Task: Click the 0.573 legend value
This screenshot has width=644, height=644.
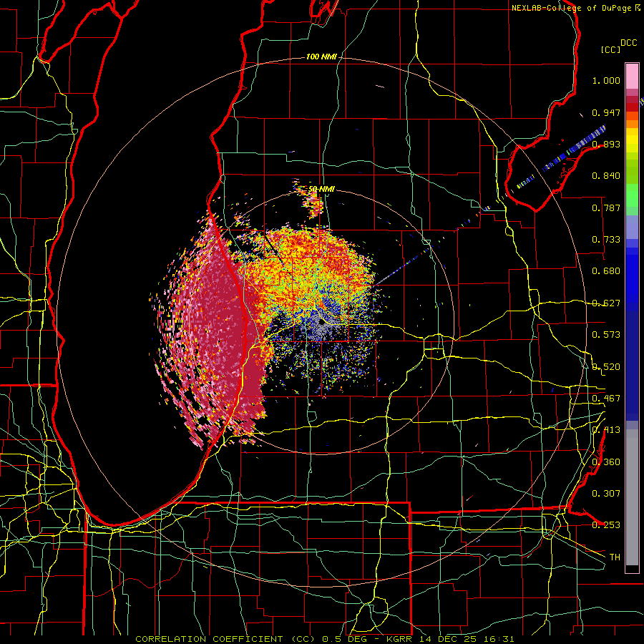Action: click(606, 335)
